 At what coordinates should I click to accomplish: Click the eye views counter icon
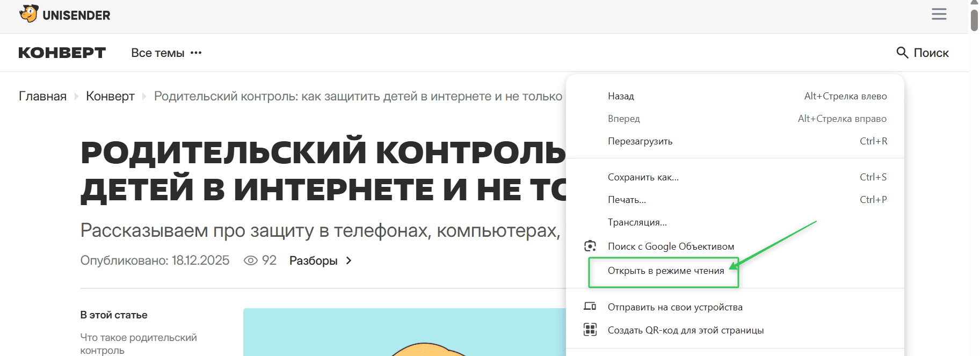(250, 260)
